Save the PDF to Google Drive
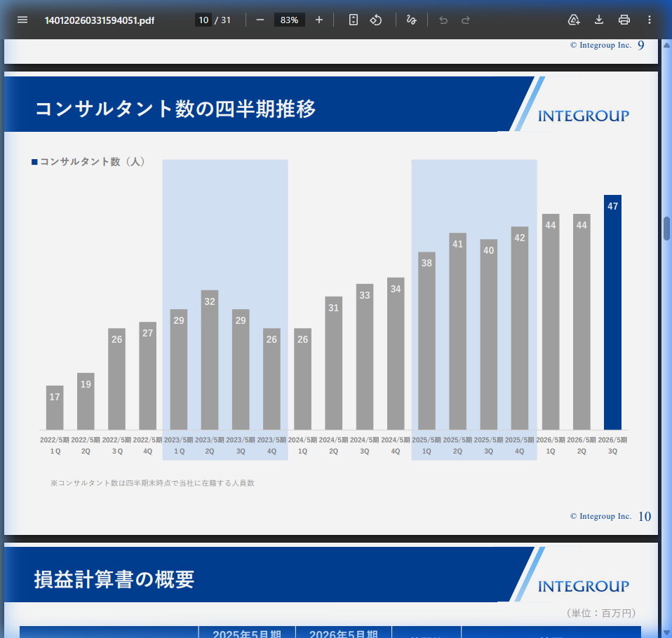 pos(574,20)
